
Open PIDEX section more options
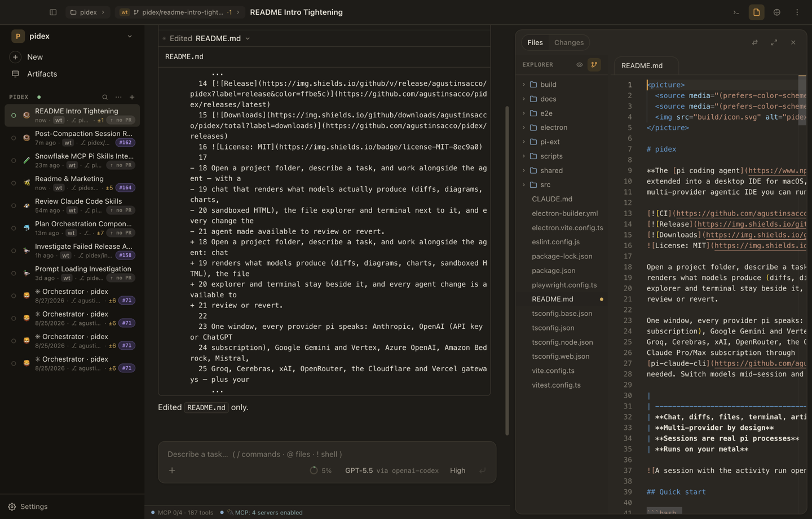pos(118,97)
